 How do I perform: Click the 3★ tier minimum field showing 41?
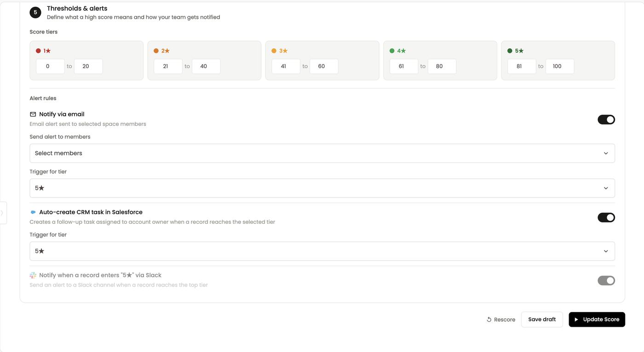(x=286, y=66)
